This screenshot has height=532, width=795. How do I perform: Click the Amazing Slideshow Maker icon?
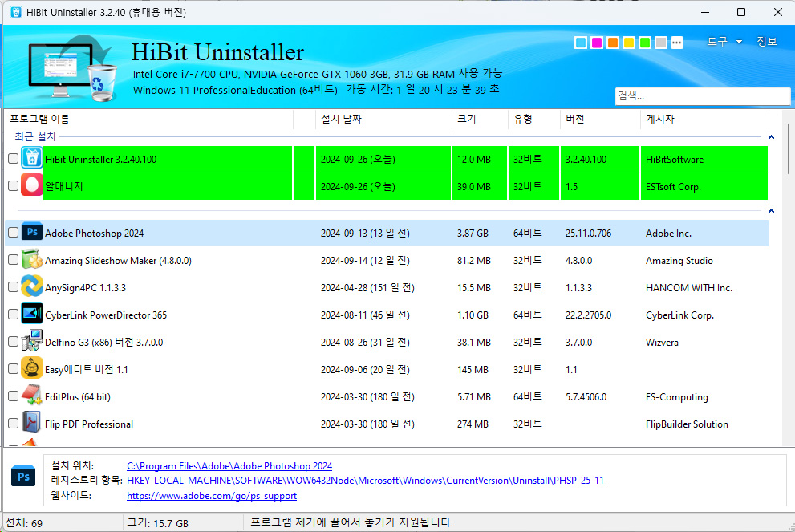pyautogui.click(x=31, y=260)
